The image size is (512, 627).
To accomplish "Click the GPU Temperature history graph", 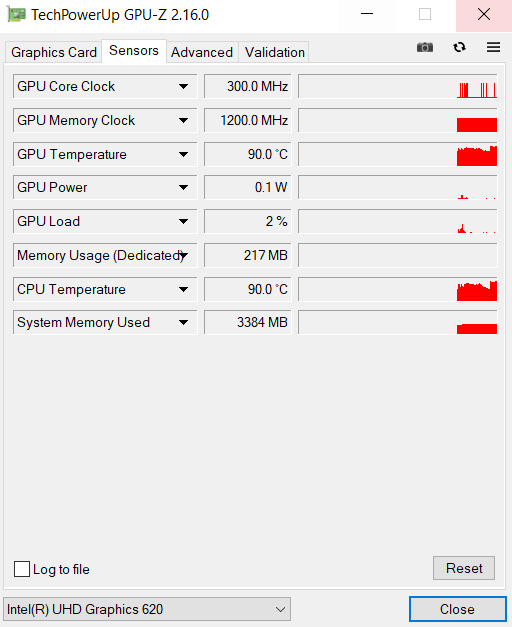I will (x=398, y=154).
